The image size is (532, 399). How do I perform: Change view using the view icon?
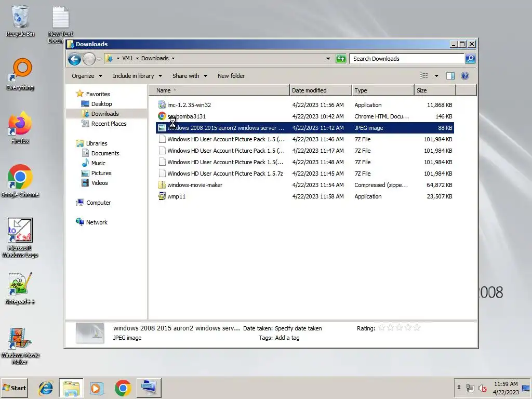click(x=424, y=76)
